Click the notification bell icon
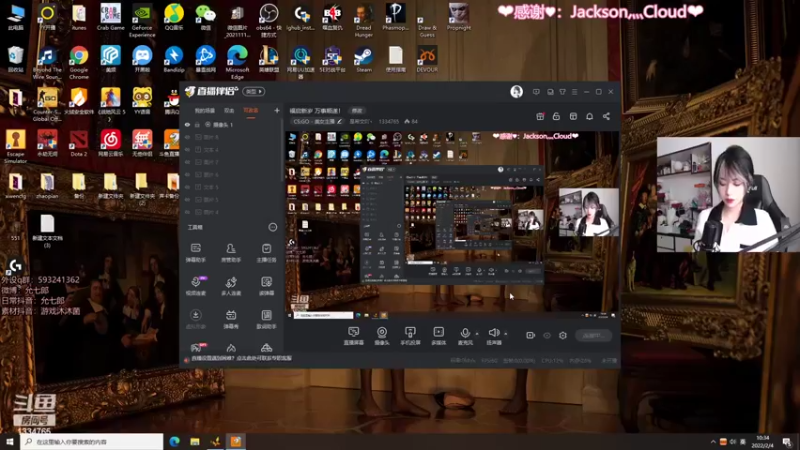The width and height of the screenshot is (800, 450). pos(589,116)
